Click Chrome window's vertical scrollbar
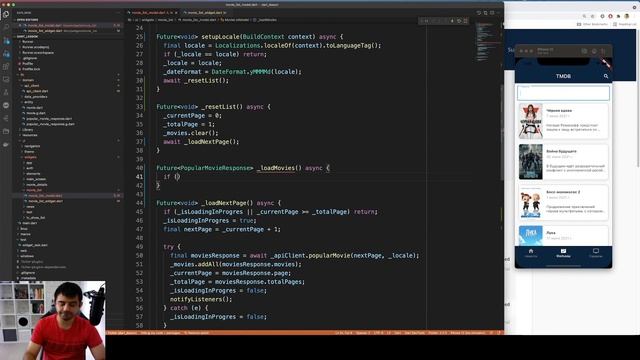The width and height of the screenshot is (640, 360). point(638,98)
